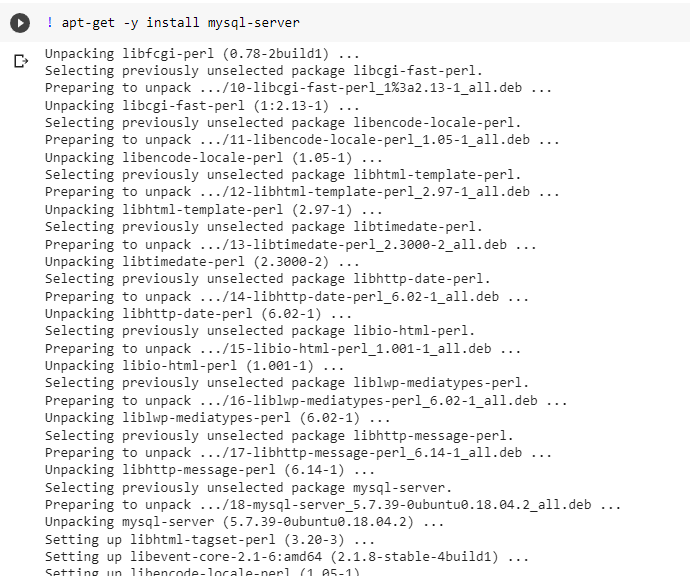Click the "Unpacking libtimedate-perl (2.3000-2)" line
690x576 pixels.
point(202,262)
